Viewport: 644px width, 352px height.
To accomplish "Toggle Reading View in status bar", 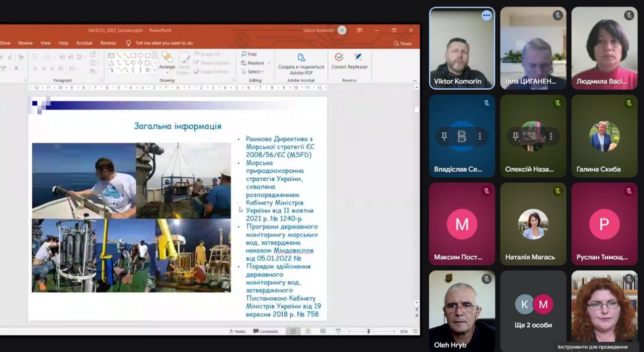I will pos(323,331).
